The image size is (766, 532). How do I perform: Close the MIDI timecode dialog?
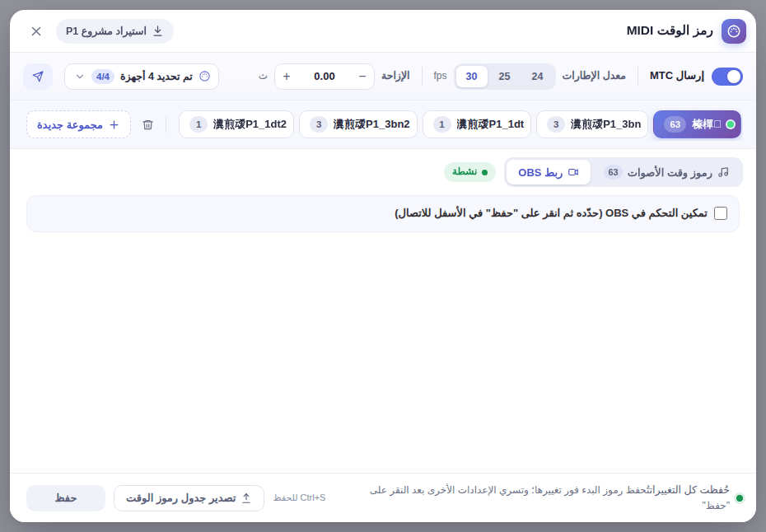coord(36,31)
